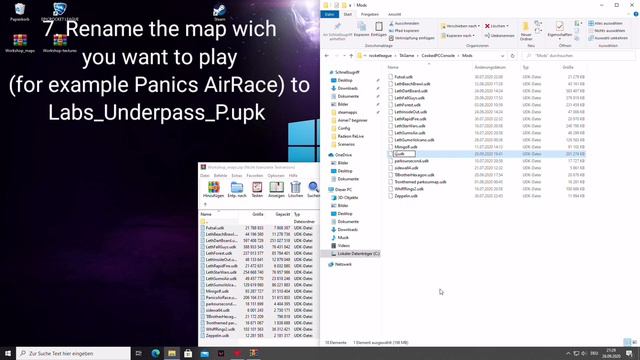Screen dimensions: 640x360
Task: Click Auswahl umkehren in ribbon
Action: click(x=608, y=38)
